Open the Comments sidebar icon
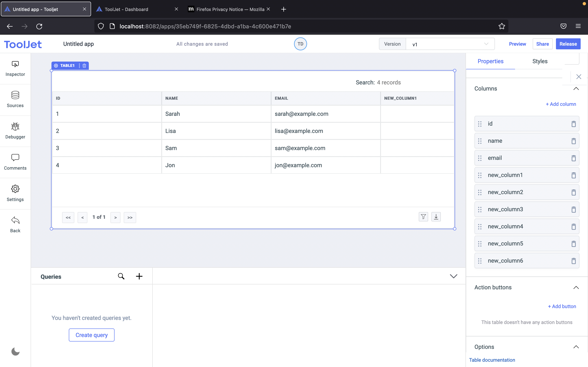588x367 pixels. point(15,162)
